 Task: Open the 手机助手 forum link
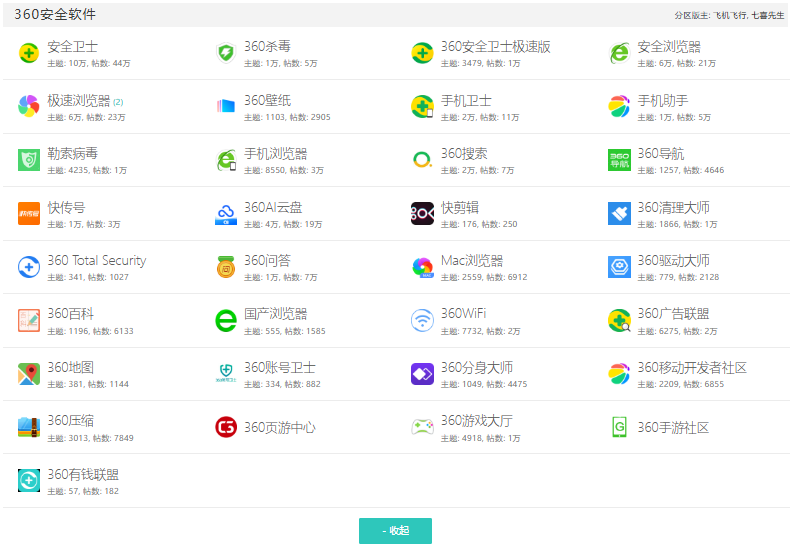coord(663,101)
